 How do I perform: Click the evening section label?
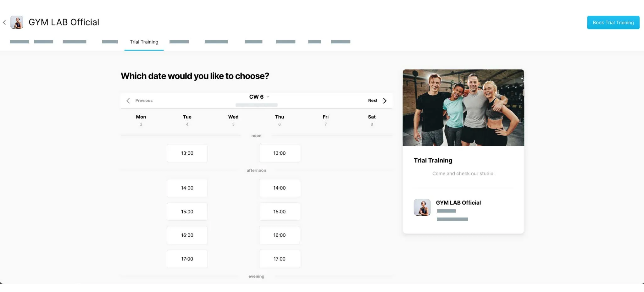tap(256, 276)
